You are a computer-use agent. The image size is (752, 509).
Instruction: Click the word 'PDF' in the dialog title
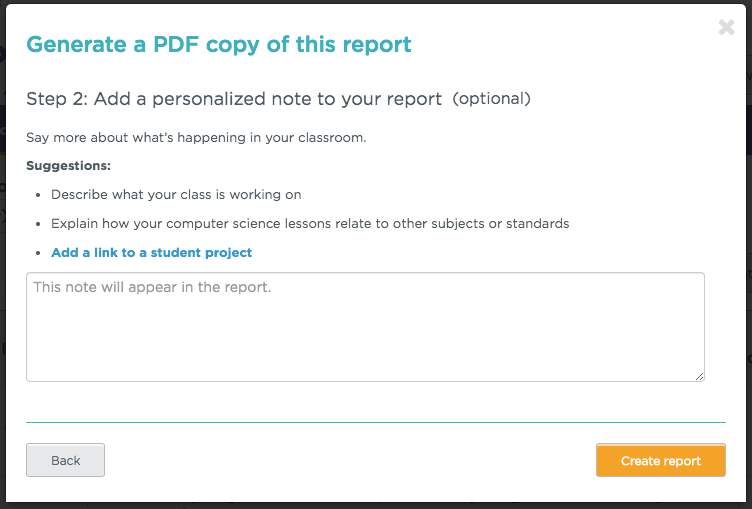pos(176,45)
